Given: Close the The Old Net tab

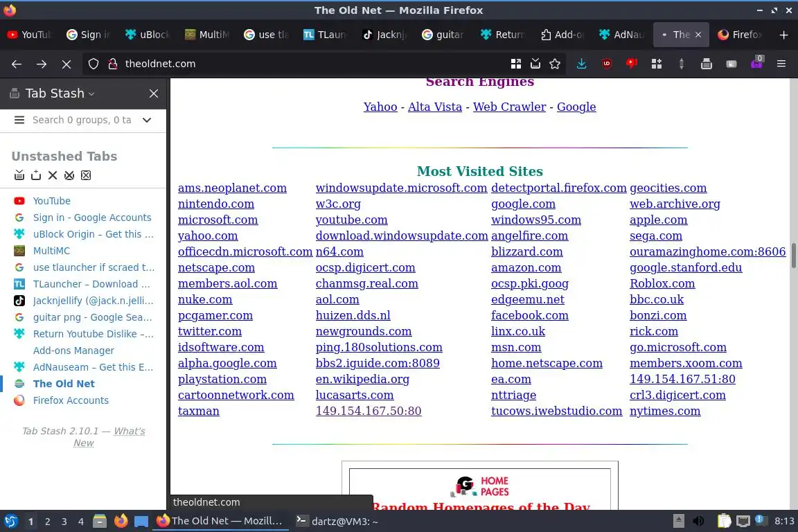Looking at the screenshot, I should [x=698, y=35].
